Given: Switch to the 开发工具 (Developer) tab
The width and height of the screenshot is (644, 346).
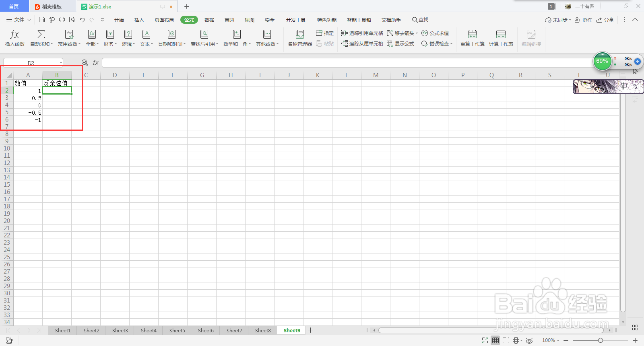Looking at the screenshot, I should tap(296, 20).
